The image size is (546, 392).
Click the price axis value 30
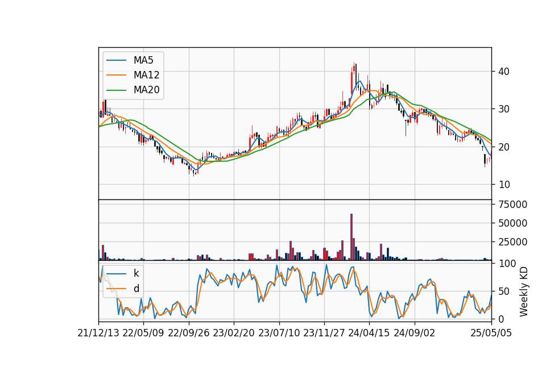pos(503,109)
